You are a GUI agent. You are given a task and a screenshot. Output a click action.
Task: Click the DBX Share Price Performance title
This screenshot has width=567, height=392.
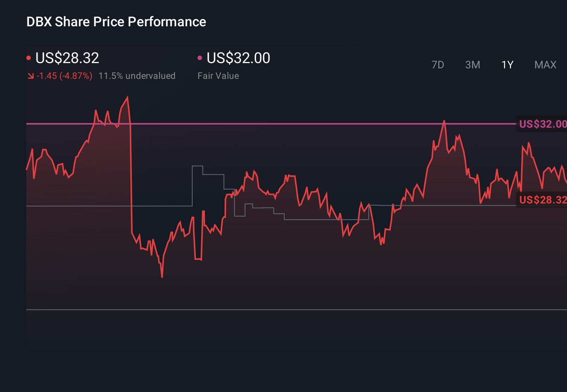116,21
